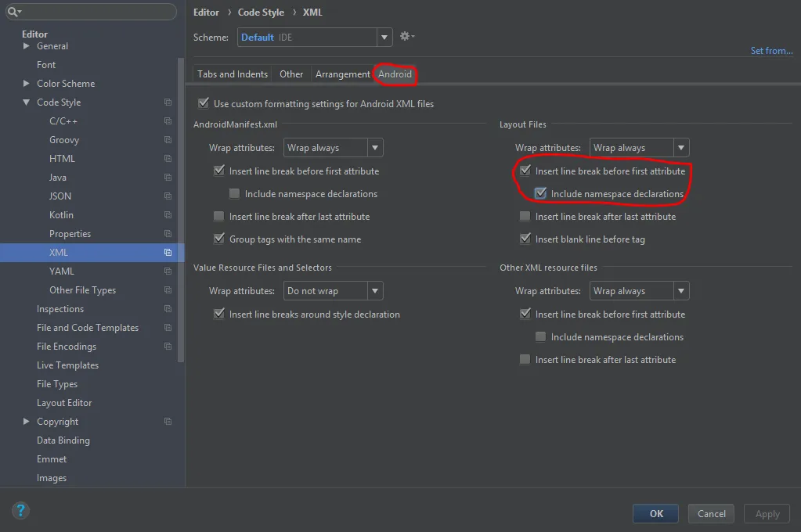Toggle Insert line breaks around style declaration
This screenshot has width=801, height=532.
(x=219, y=314)
